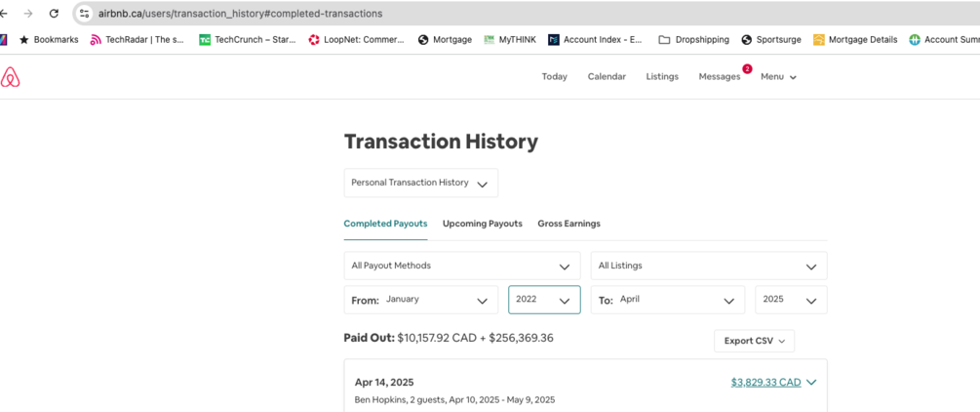980x412 pixels.
Task: Open the All Payout Methods dropdown
Action: point(461,266)
